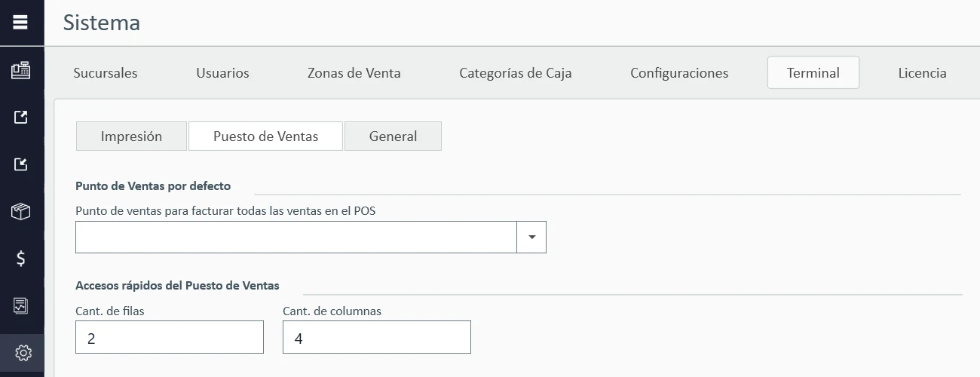Open the Licencia tab
The width and height of the screenshot is (980, 377).
[x=922, y=73]
